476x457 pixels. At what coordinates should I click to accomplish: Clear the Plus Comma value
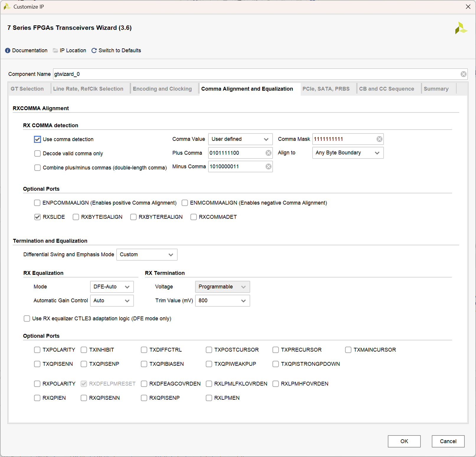point(269,153)
